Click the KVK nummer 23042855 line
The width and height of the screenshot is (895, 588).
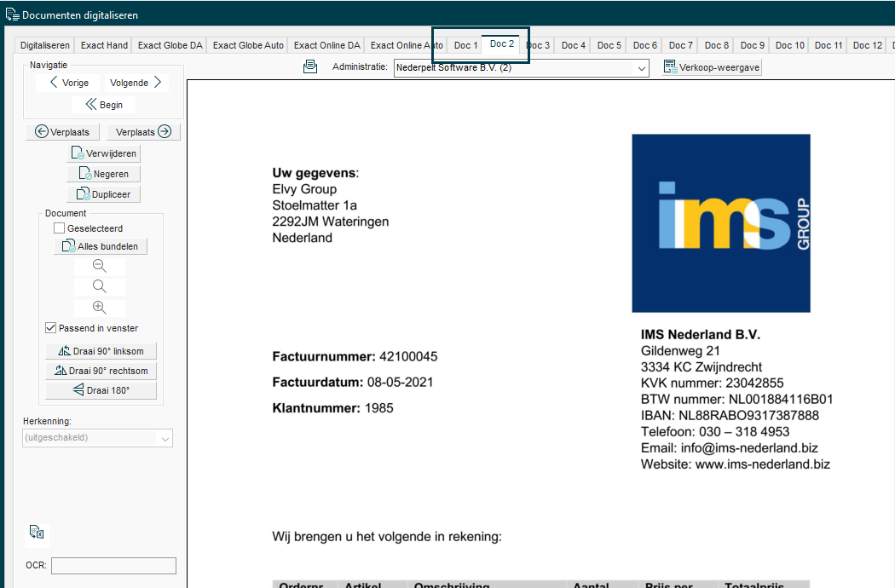(x=713, y=383)
